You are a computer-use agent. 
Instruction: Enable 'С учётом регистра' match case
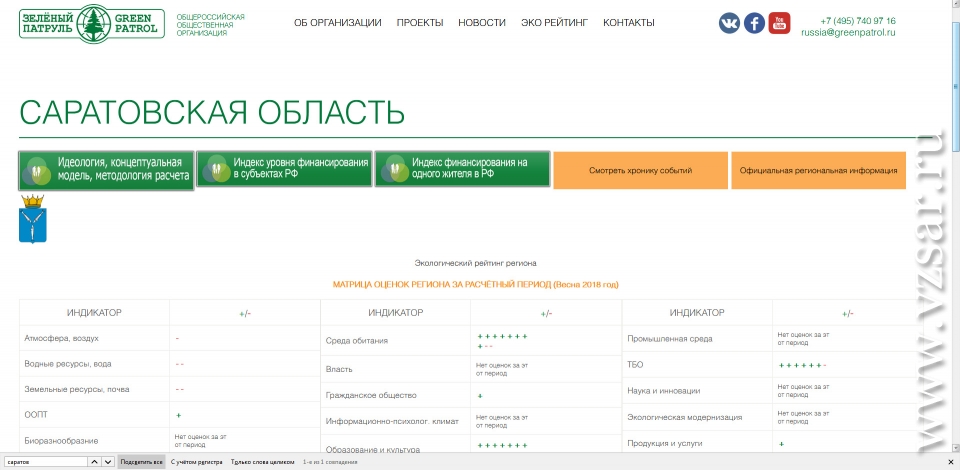(x=196, y=462)
